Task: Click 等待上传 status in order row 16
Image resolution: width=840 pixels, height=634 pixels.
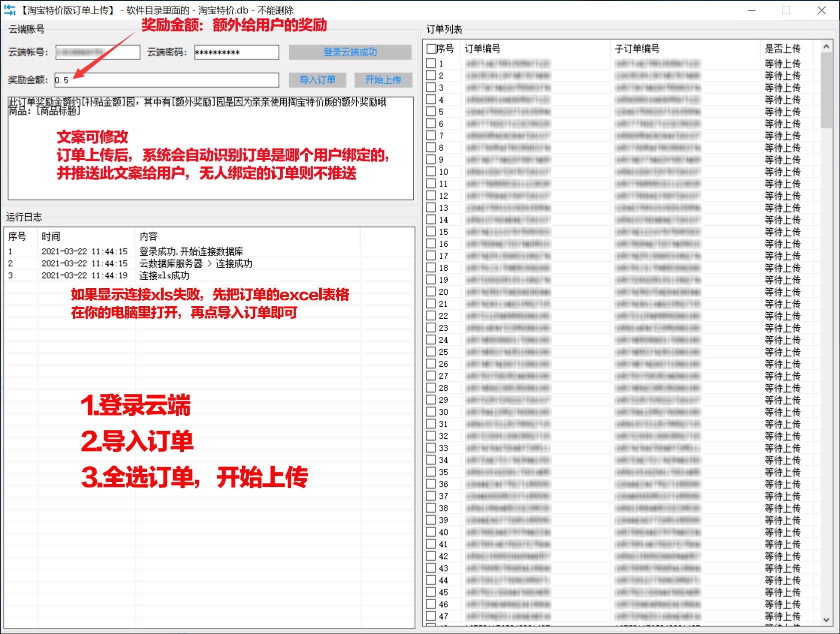Action: [782, 244]
